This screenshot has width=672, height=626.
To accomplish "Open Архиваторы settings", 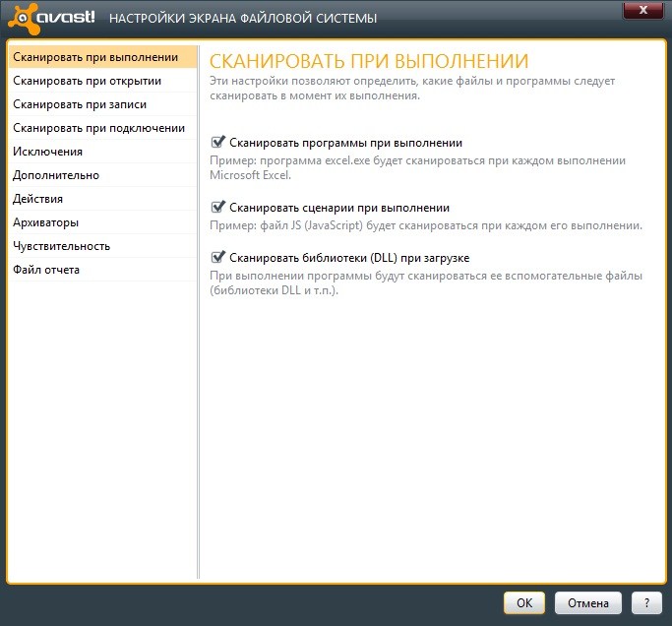I will coord(102,222).
